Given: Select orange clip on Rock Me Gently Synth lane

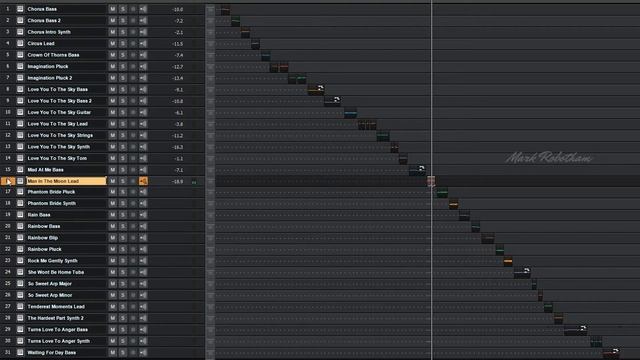Looking at the screenshot, I should [x=508, y=261].
